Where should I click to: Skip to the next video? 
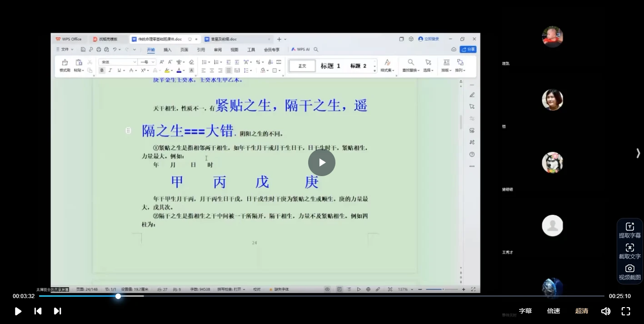pos(58,311)
